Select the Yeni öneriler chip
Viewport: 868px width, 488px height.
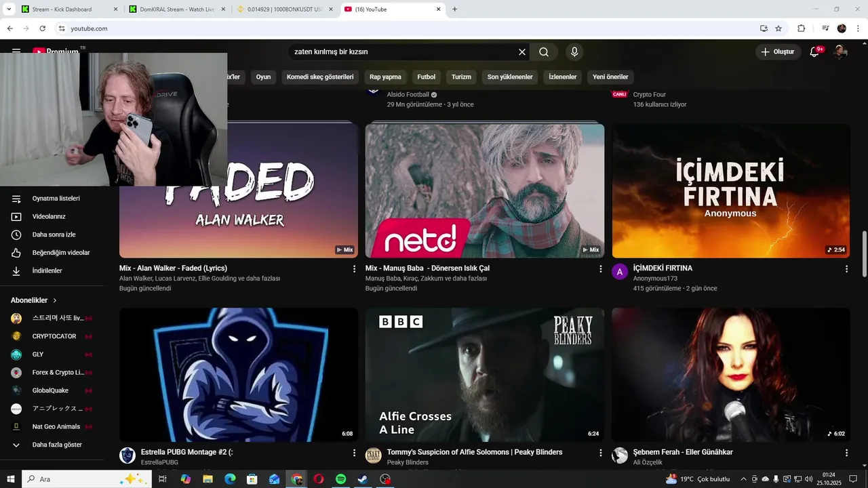[x=610, y=77]
